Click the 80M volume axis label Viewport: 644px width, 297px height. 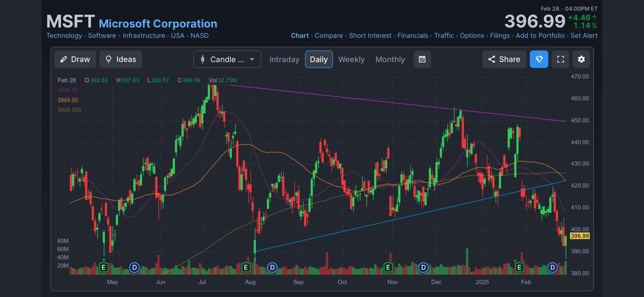tap(63, 241)
